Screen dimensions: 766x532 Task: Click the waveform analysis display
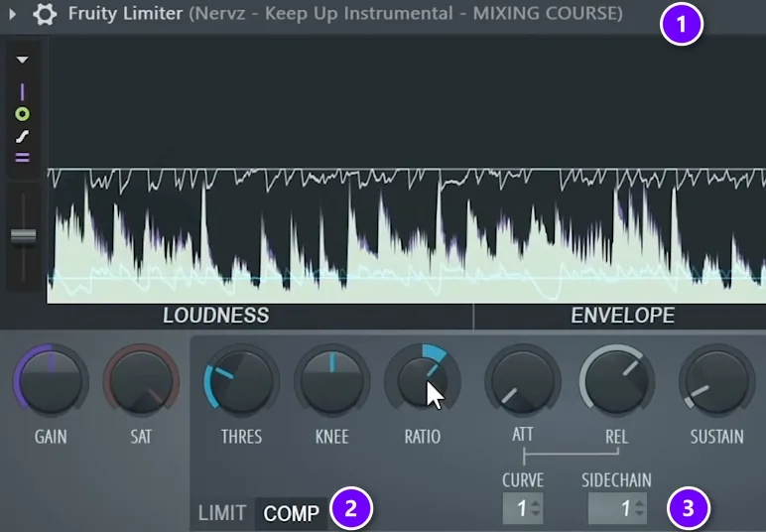[407, 171]
